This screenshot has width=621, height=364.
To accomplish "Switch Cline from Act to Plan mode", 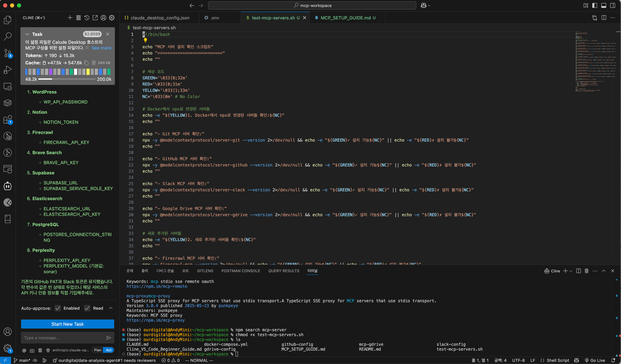I will tap(97, 350).
